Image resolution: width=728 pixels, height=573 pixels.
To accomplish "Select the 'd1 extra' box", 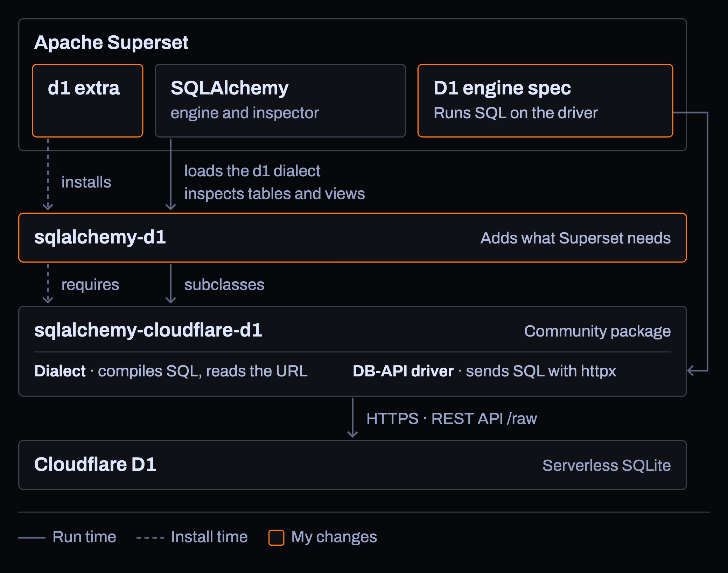I will tap(87, 100).
